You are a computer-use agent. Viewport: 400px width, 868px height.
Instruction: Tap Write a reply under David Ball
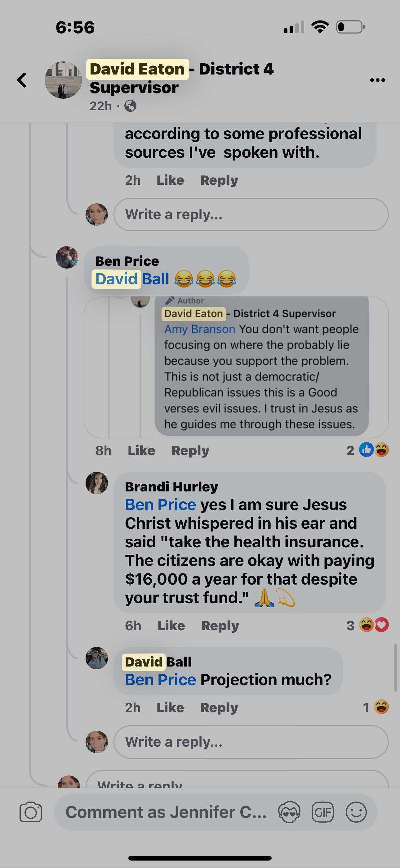[251, 742]
